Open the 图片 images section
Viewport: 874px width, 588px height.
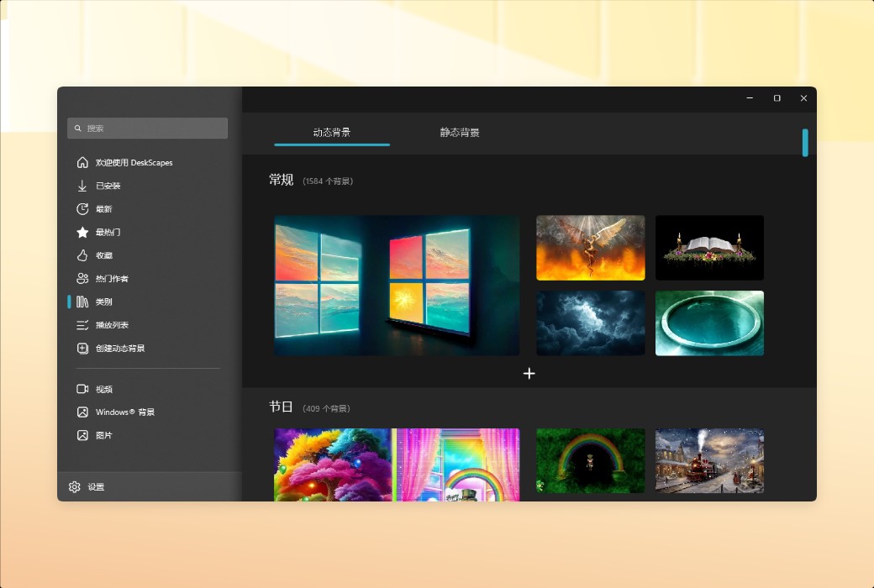click(x=104, y=435)
